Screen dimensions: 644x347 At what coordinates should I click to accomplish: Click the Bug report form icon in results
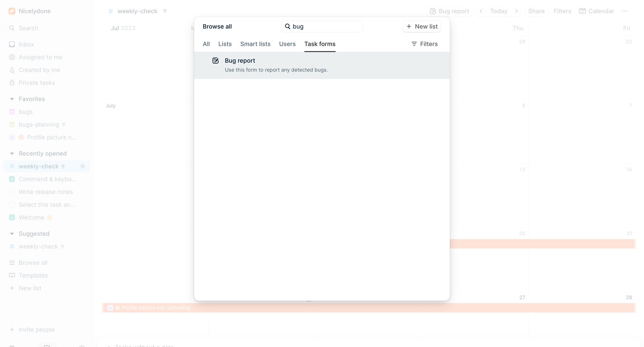tap(216, 61)
